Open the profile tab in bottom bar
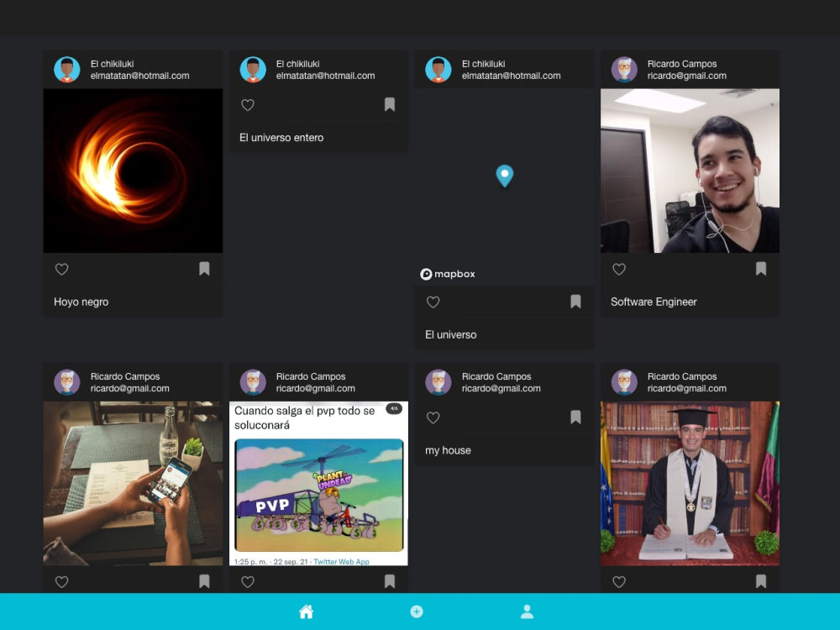 (x=528, y=612)
